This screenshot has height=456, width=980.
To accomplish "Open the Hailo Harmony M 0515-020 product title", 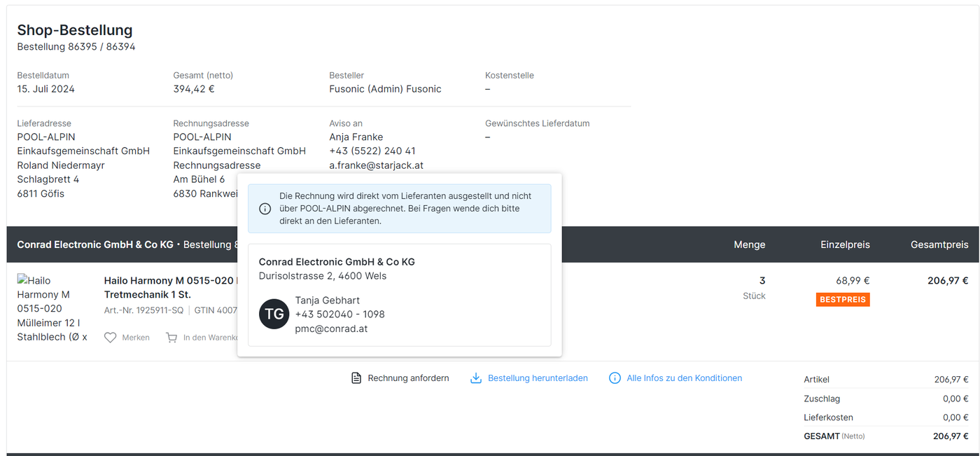I will (168, 281).
